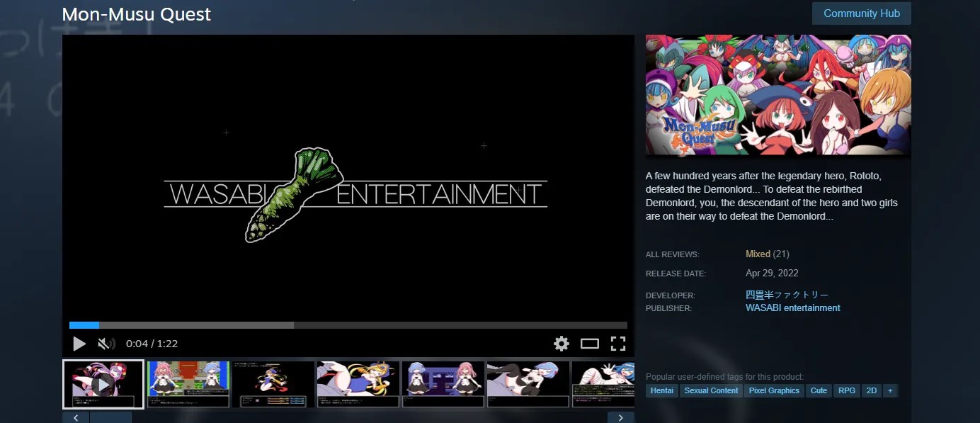
Task: Select the first trailer thumbnail
Action: tap(103, 384)
